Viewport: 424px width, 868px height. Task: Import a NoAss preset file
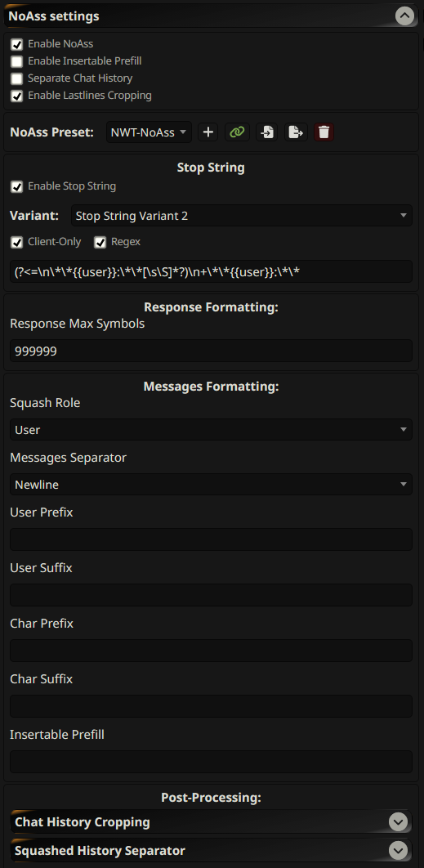pos(267,132)
